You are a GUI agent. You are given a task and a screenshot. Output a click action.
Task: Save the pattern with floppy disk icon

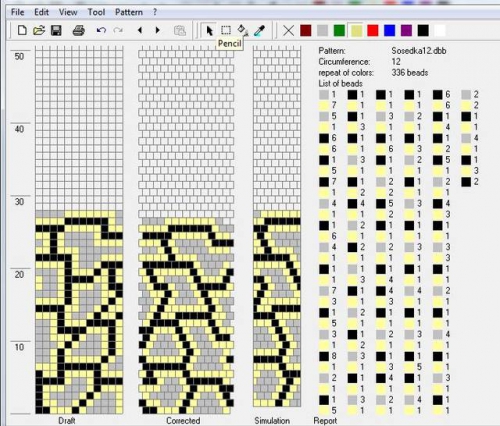tap(56, 31)
